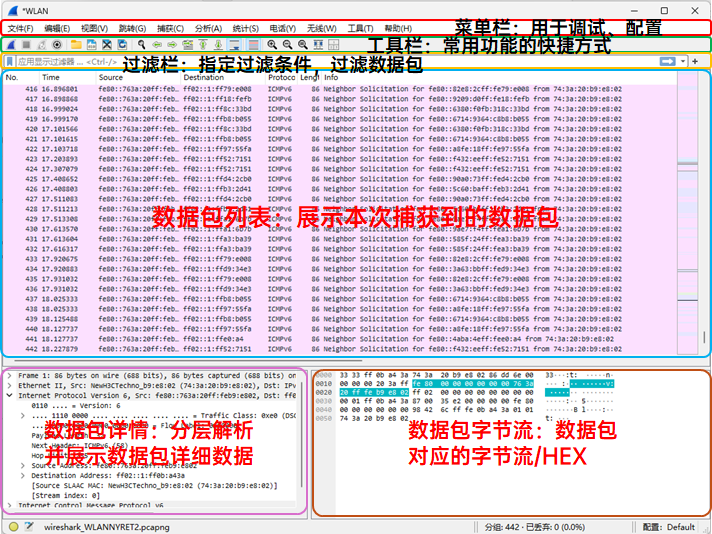Focus the display filter input field
Image resolution: width=712 pixels, height=534 pixels.
[336, 61]
